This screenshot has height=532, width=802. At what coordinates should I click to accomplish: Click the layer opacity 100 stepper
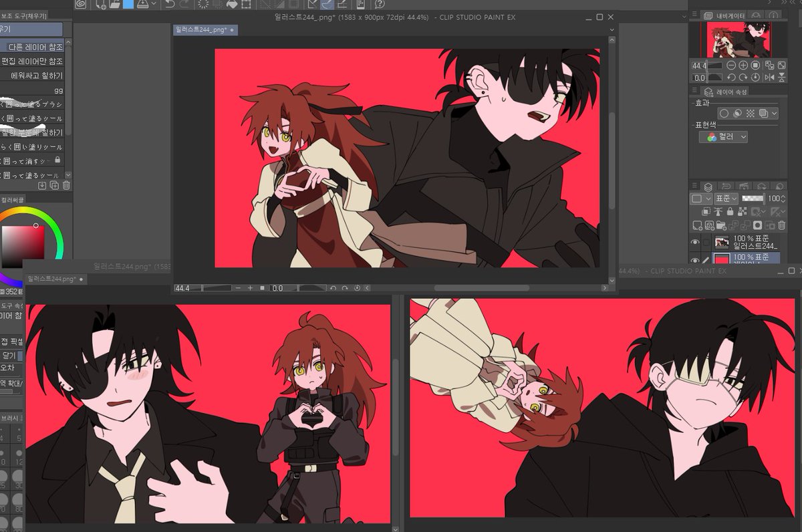783,198
